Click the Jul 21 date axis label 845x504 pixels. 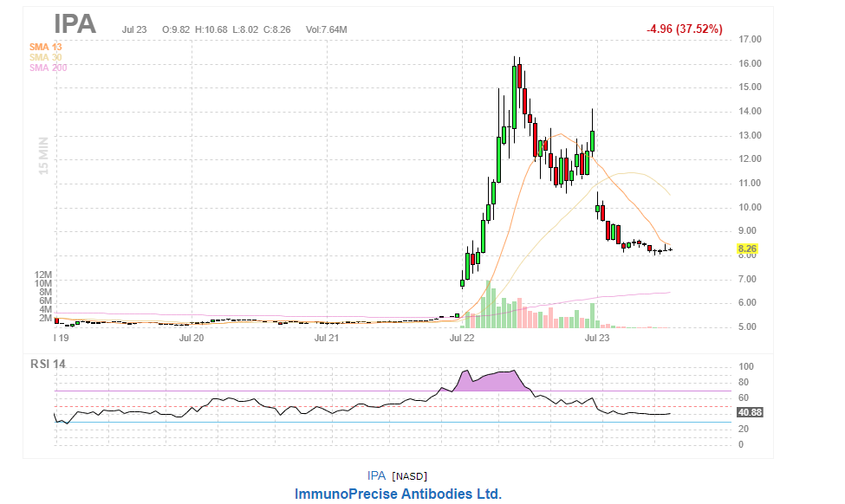coord(326,338)
